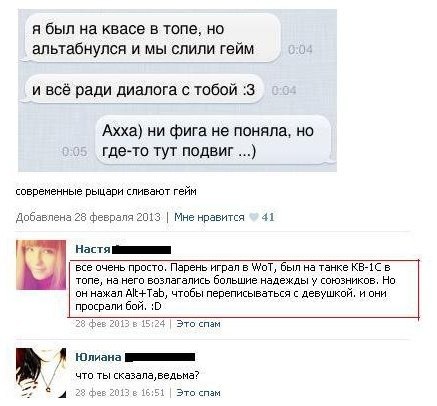The height and width of the screenshot is (406, 437).
Task: Mark Настя's comment as spam
Action: click(x=198, y=324)
